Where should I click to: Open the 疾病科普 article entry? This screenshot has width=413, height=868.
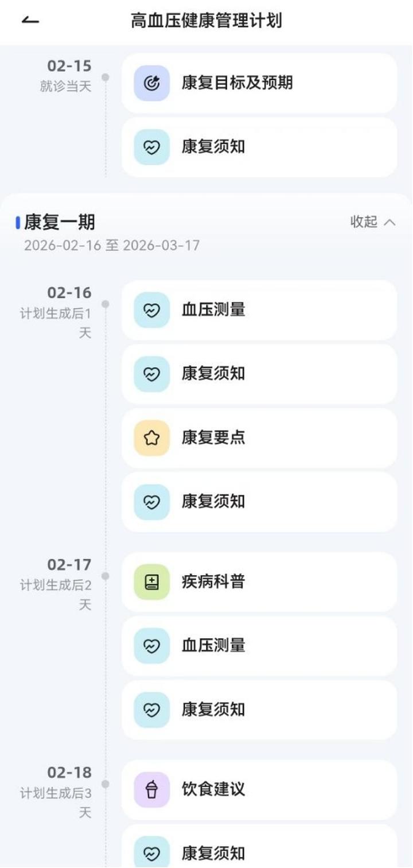point(259,582)
